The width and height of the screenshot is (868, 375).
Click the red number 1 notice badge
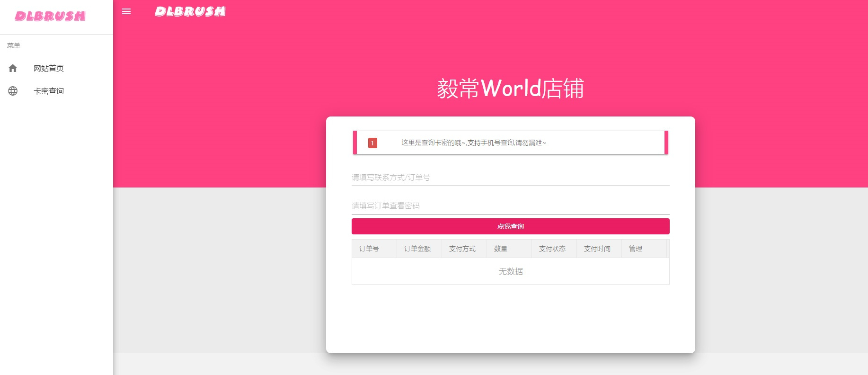pyautogui.click(x=372, y=143)
